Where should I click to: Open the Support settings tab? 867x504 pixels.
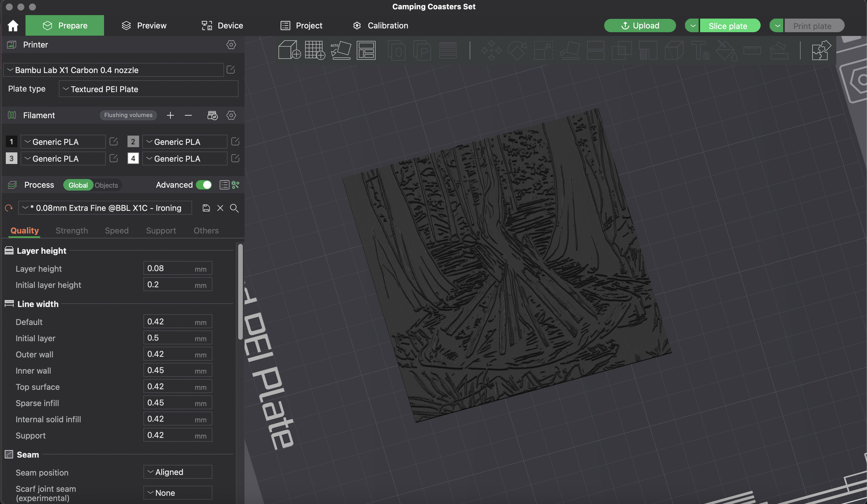(x=161, y=230)
